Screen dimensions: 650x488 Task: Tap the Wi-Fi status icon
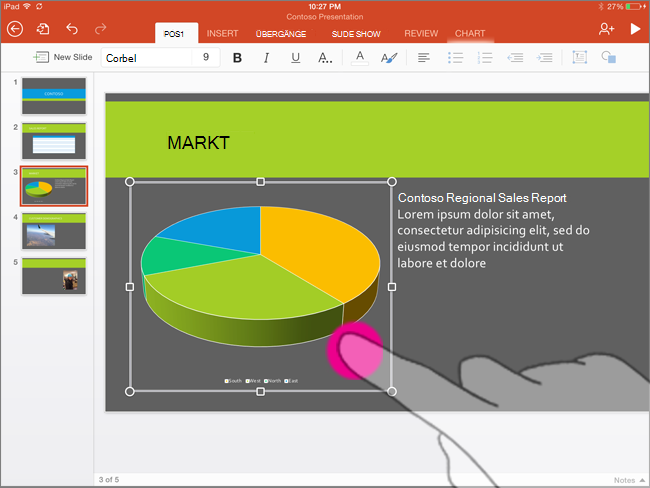tap(27, 6)
